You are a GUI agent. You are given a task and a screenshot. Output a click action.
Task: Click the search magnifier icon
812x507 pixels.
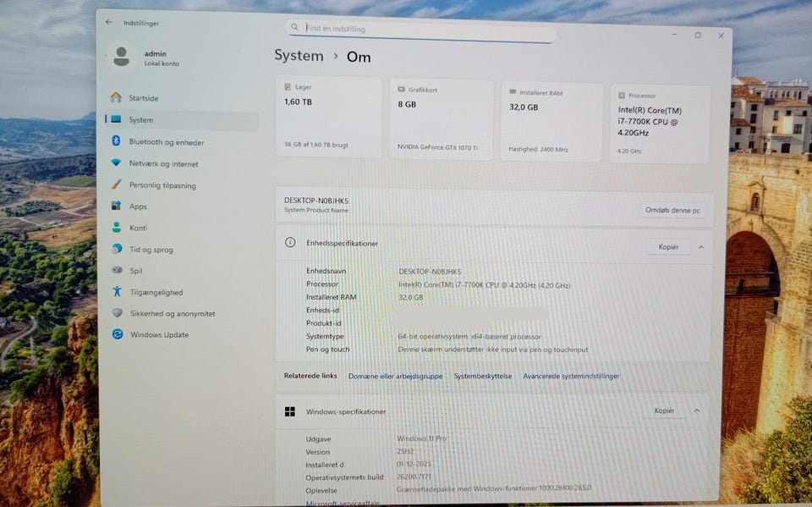(294, 27)
